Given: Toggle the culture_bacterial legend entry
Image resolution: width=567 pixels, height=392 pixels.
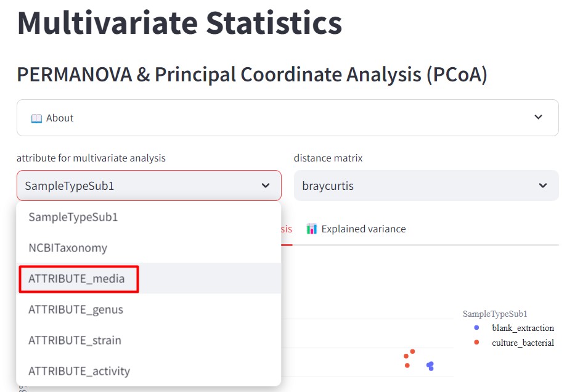Looking at the screenshot, I should coord(522,343).
